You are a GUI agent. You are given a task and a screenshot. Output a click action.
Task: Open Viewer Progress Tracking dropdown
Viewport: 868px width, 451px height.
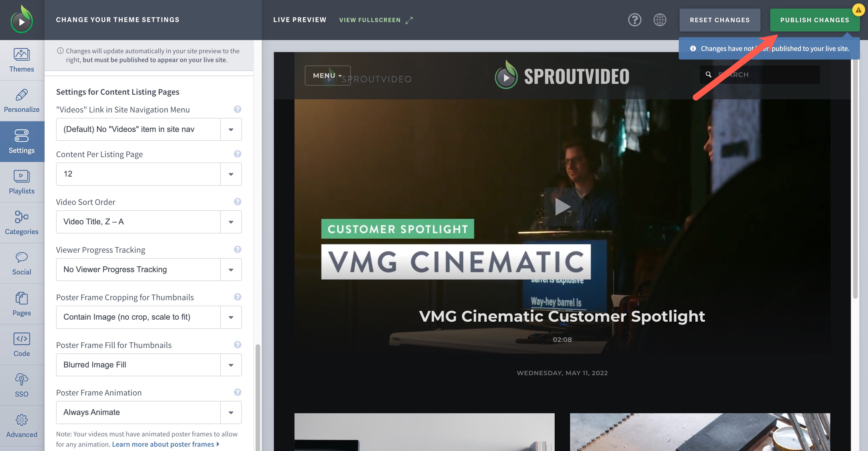click(149, 270)
